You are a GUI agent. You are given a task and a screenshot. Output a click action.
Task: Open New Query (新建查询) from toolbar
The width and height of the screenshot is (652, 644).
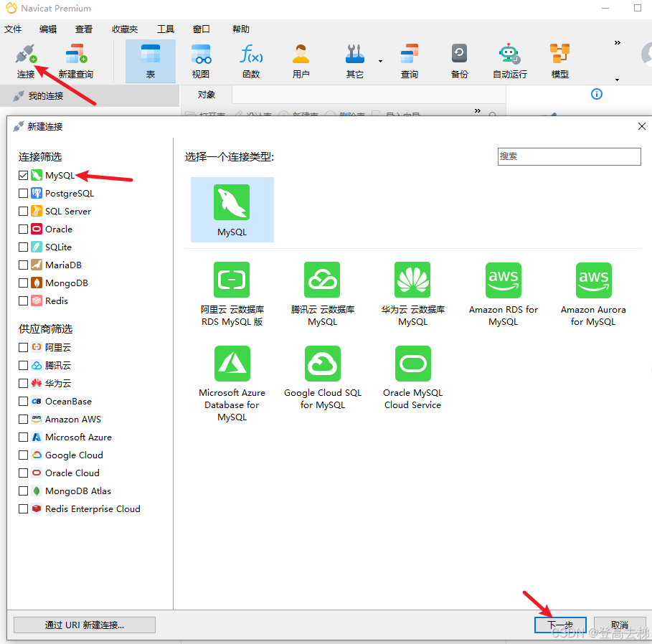click(76, 61)
